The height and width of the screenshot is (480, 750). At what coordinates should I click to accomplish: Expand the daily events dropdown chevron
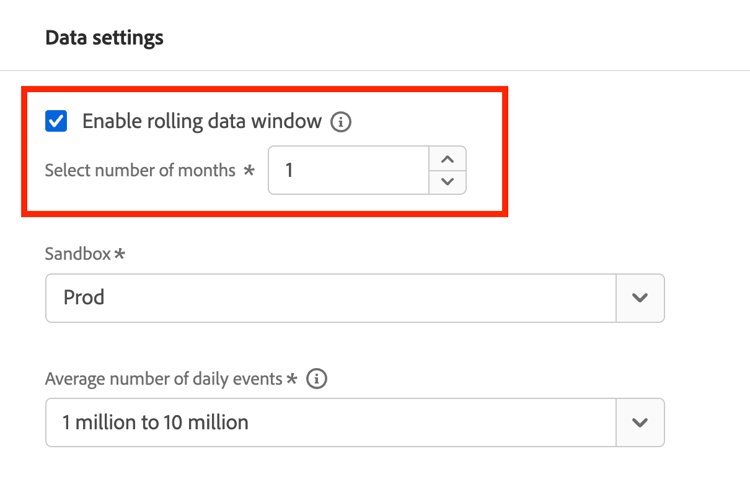640,422
